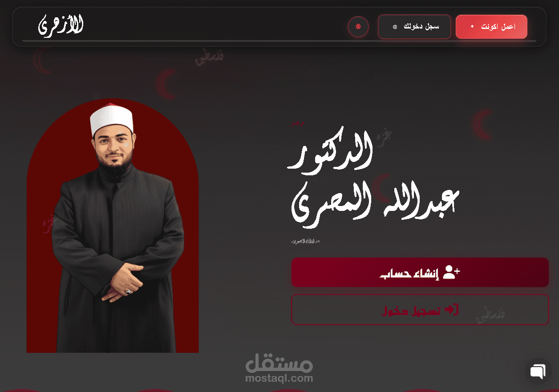
Task: Toggle the sun theme switch in header
Action: point(358,27)
